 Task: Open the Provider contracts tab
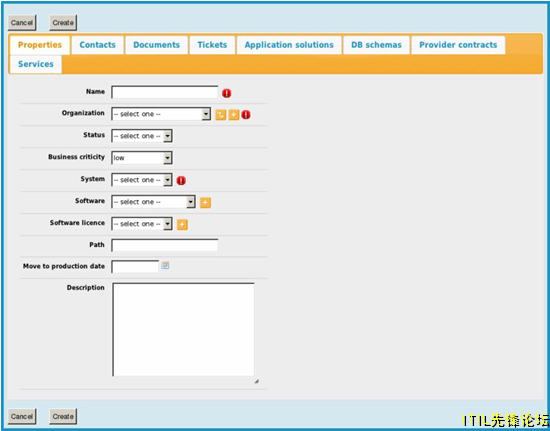tap(458, 45)
